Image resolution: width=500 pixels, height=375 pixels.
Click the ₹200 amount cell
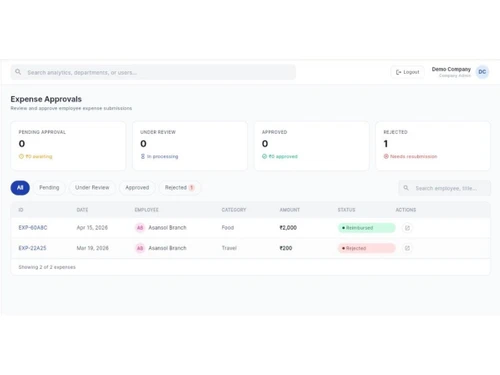286,248
